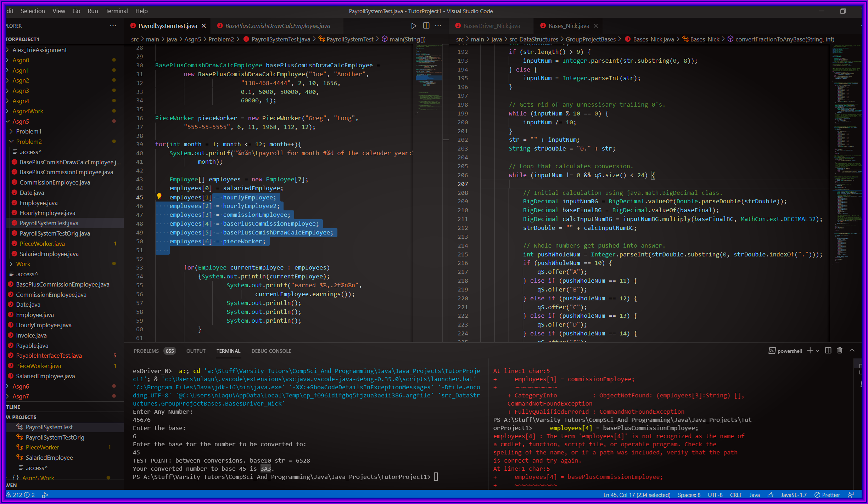Expand the Asgn0 folder

tap(21, 60)
